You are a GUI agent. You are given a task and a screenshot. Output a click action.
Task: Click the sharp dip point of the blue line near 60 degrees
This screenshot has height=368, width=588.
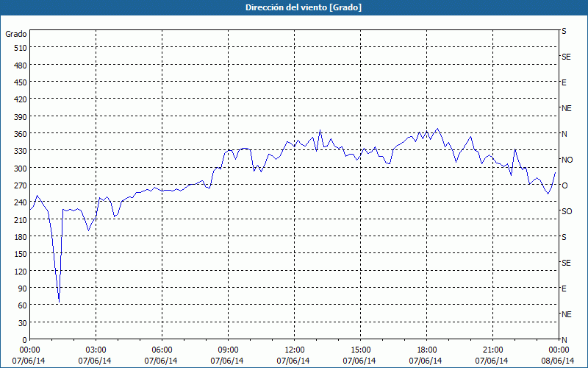59,302
